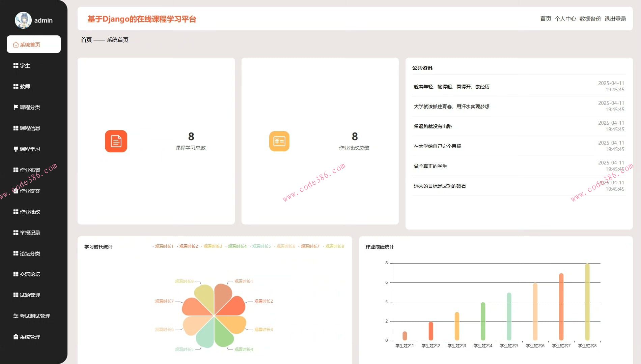Click the 学生姓名1 axis label

pos(405,346)
